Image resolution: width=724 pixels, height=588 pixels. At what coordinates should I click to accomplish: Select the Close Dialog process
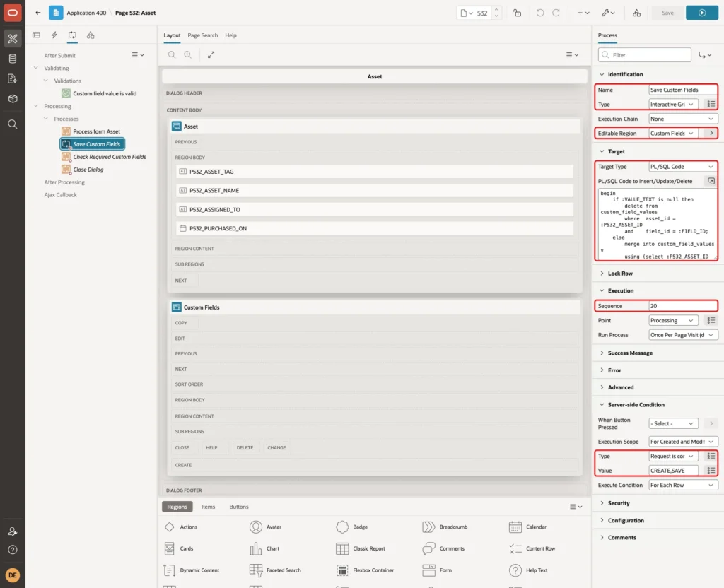[88, 170]
